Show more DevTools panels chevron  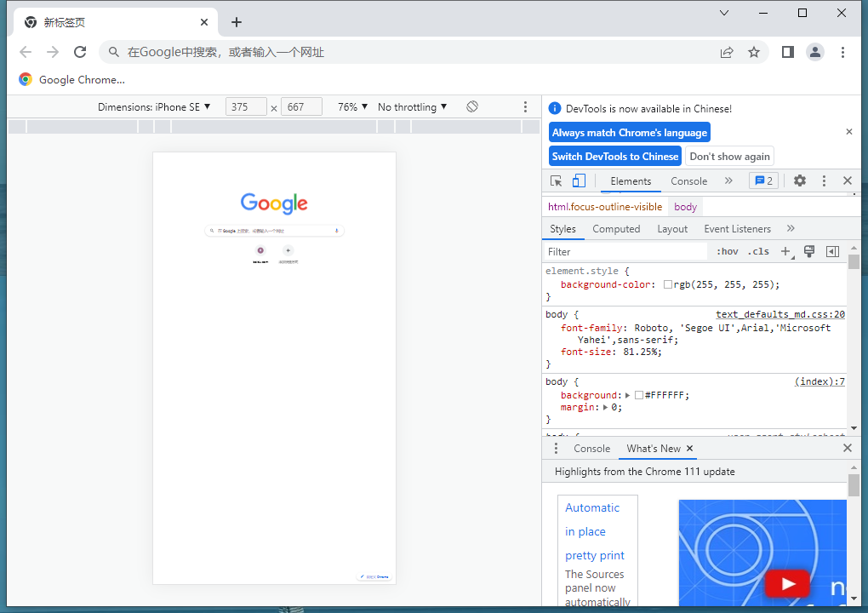click(728, 180)
